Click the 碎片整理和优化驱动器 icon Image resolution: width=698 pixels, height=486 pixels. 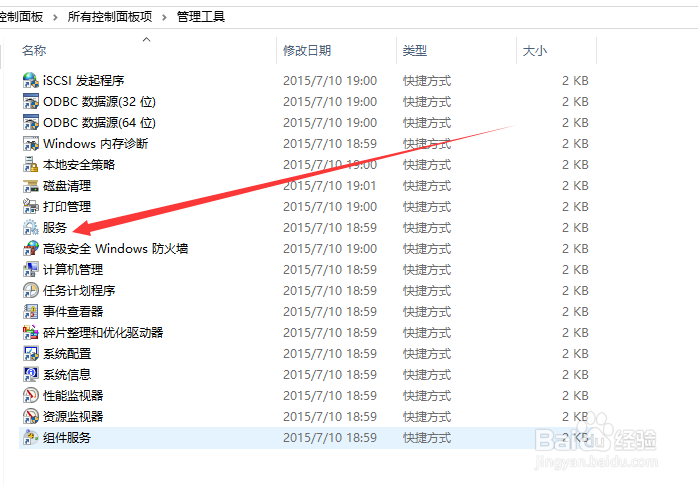(31, 332)
